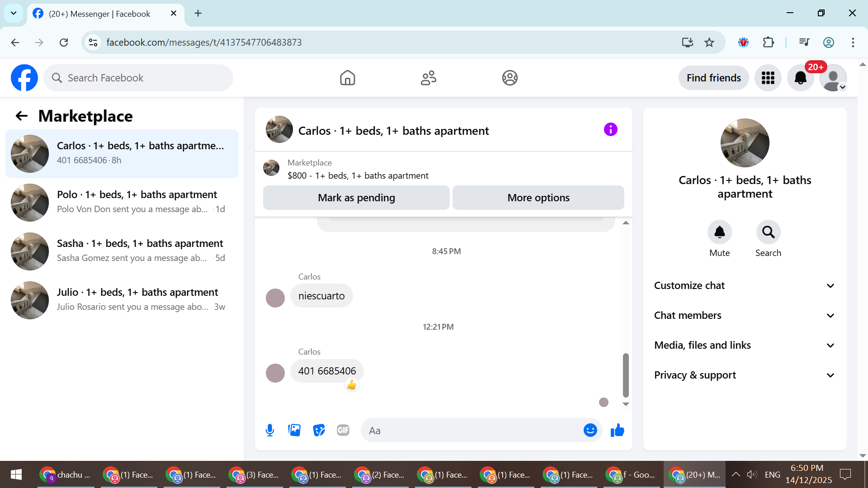Open the Windows notification center icon
This screenshot has width=868, height=488.
845,474
